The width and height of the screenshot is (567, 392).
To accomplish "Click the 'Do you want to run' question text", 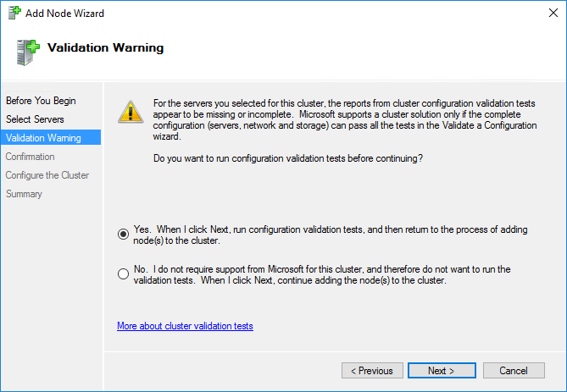I will coord(288,158).
